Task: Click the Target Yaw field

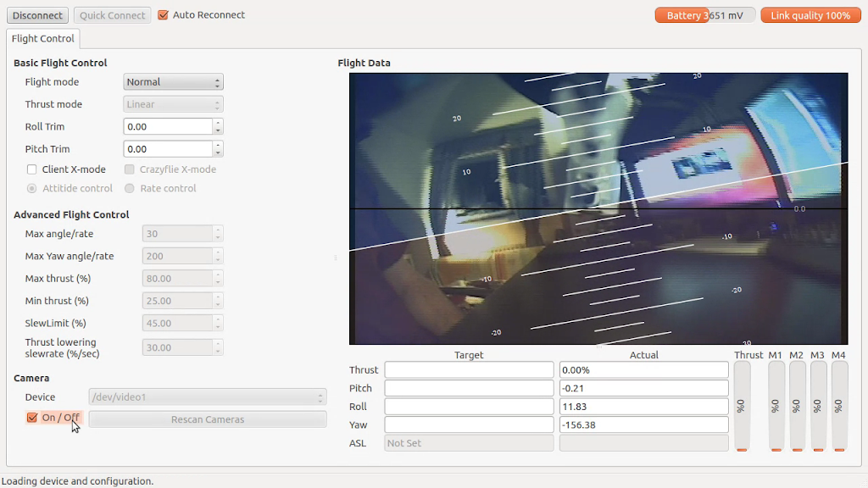Action: point(469,424)
